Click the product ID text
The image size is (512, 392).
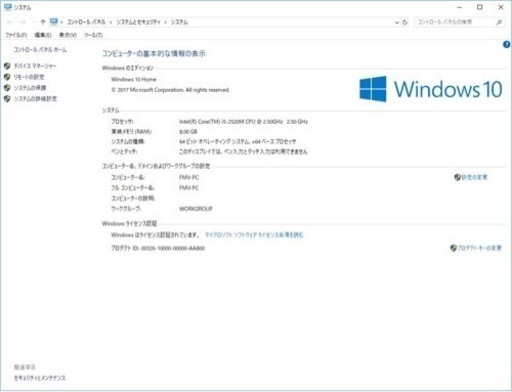coord(158,248)
